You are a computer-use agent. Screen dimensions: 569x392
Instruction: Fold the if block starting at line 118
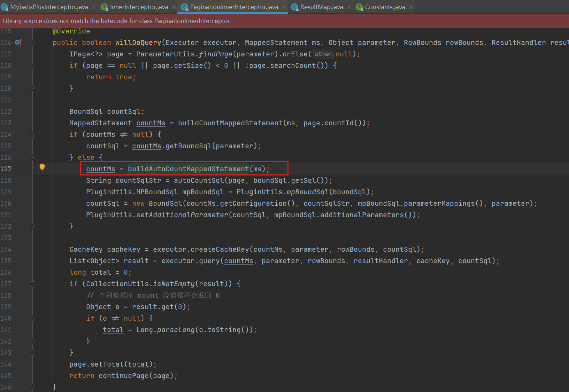point(32,65)
